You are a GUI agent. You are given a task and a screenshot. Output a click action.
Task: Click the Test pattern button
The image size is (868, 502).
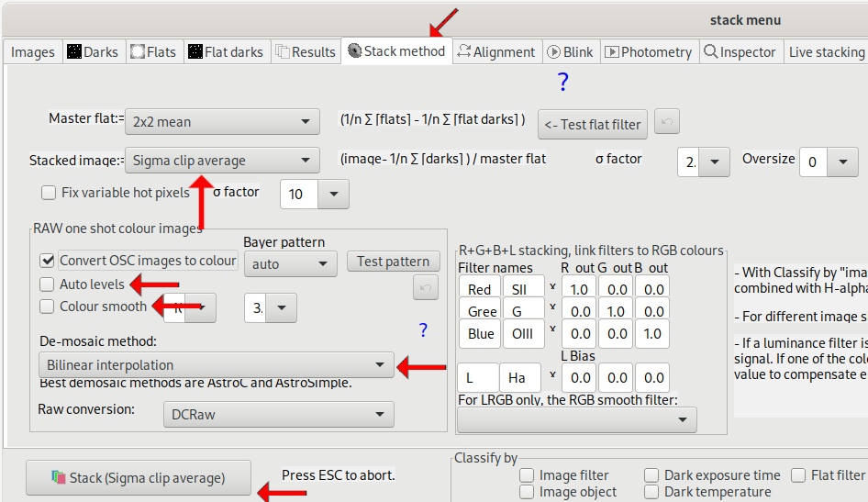pos(393,262)
